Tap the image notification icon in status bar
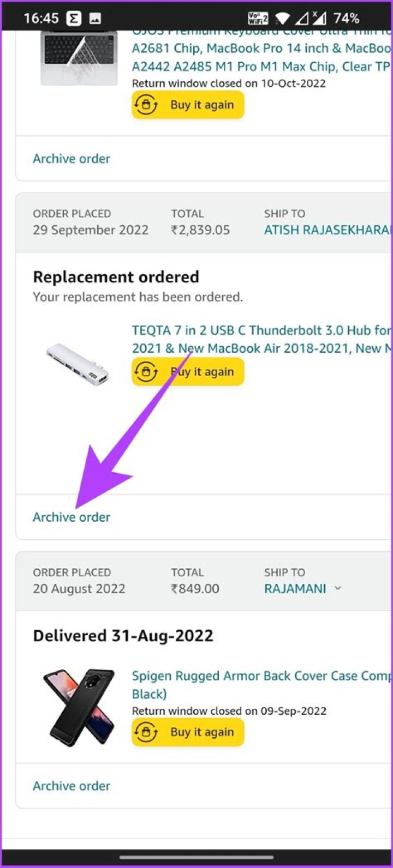The height and width of the screenshot is (868, 393). point(95,19)
